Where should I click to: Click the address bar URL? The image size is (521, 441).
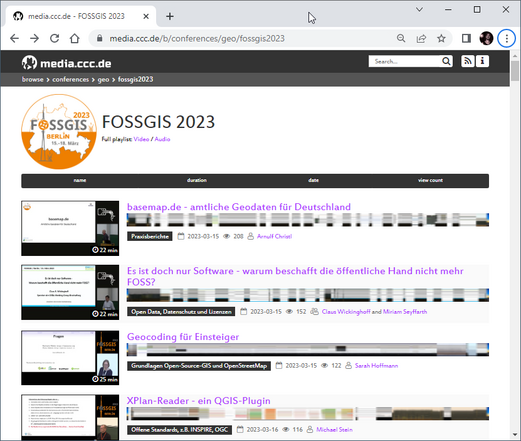197,38
